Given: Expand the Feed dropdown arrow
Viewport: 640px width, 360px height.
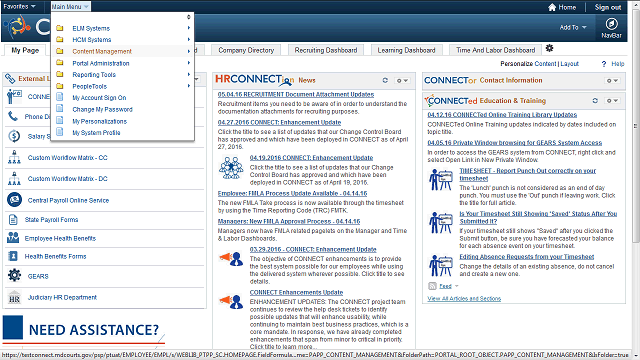Looking at the screenshot, I should coord(457,286).
